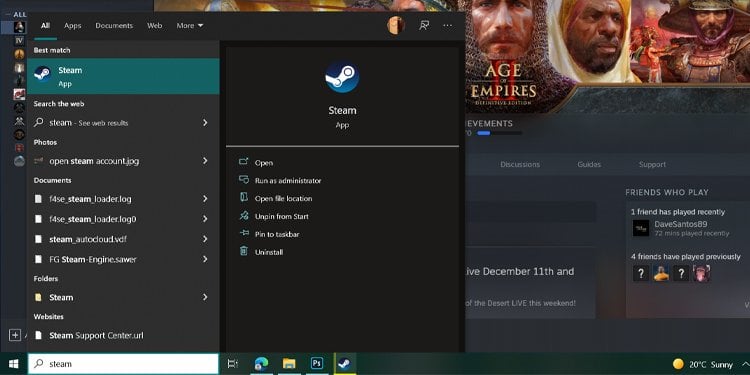Expand arrow for f4se_steam_loader.log
This screenshot has height=375, width=750.
tap(205, 199)
